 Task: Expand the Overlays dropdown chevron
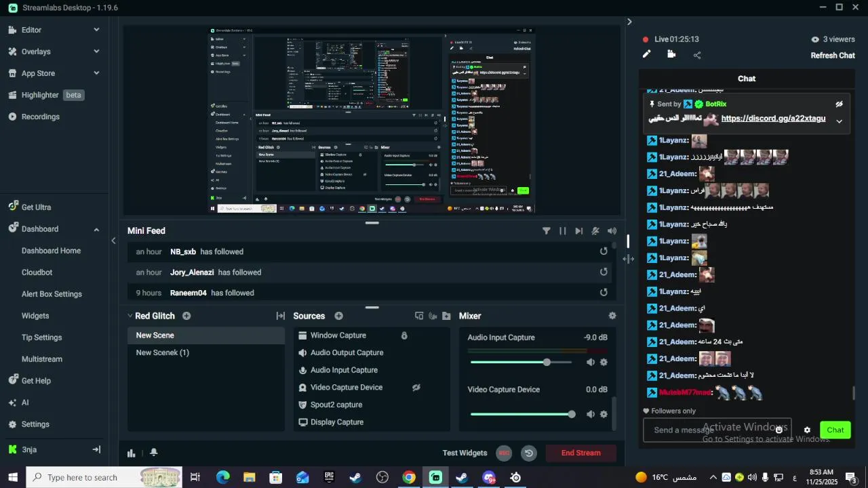click(x=96, y=52)
